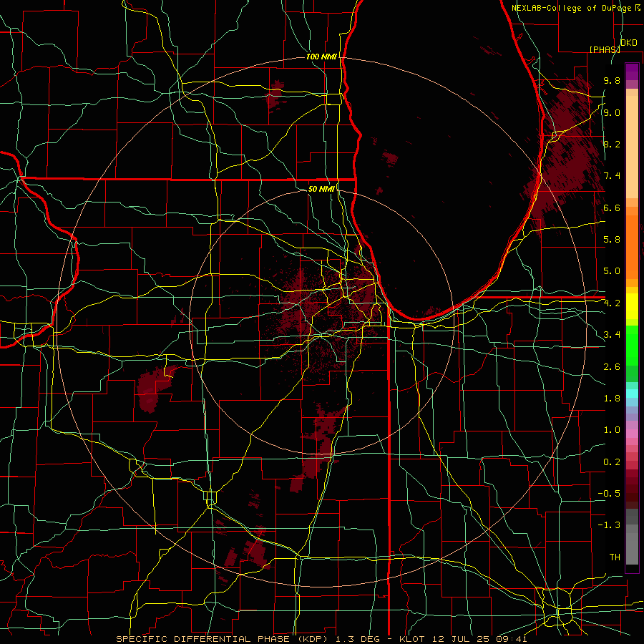The width and height of the screenshot is (644, 644).
Task: Click the 8.2 scale value
Action: click(612, 144)
